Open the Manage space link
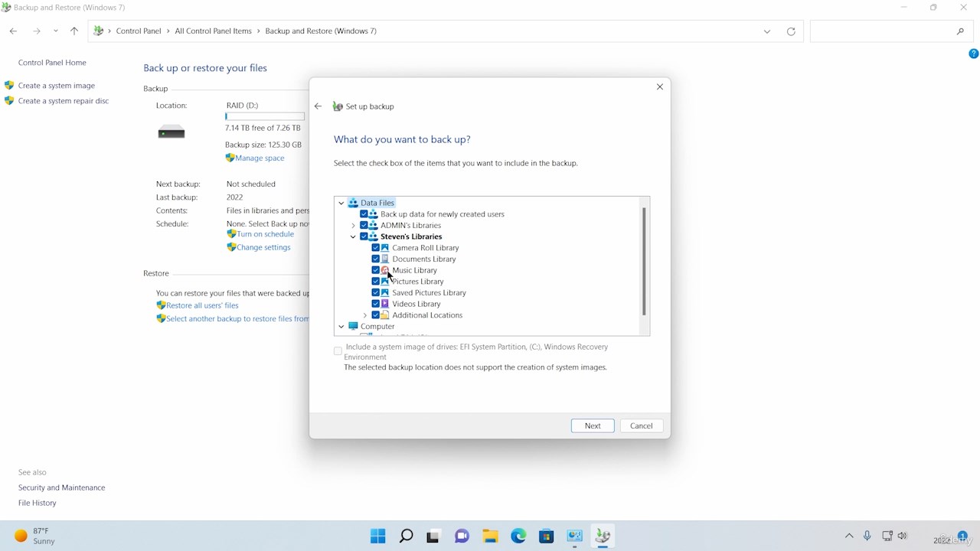 (260, 158)
